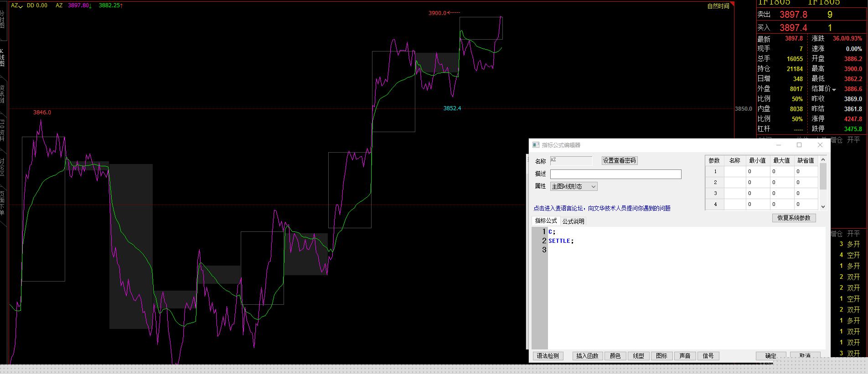
Task: Switch to the 公式说明 tab
Action: (573, 221)
